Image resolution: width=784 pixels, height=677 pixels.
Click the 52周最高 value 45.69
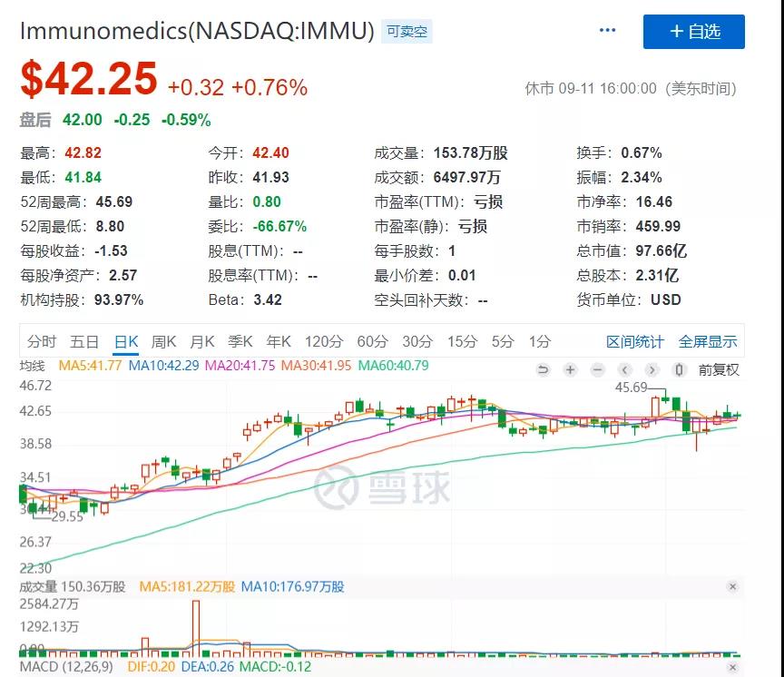tap(114, 202)
